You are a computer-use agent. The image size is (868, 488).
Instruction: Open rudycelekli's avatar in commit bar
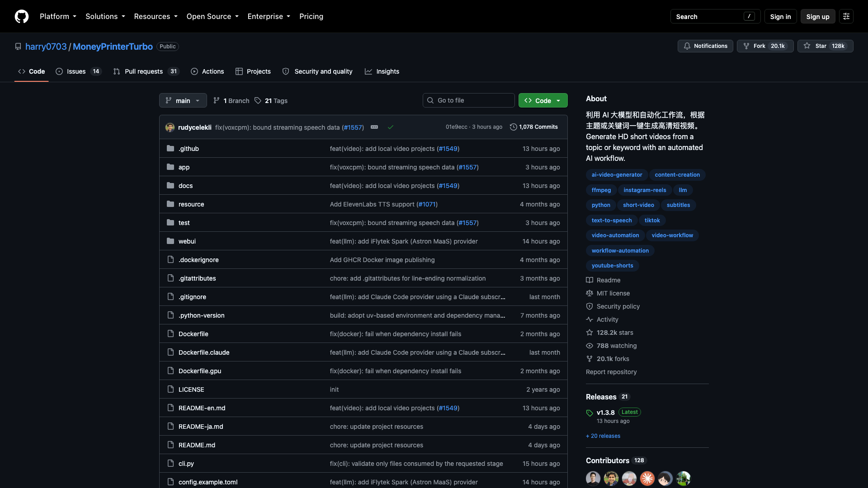click(170, 127)
